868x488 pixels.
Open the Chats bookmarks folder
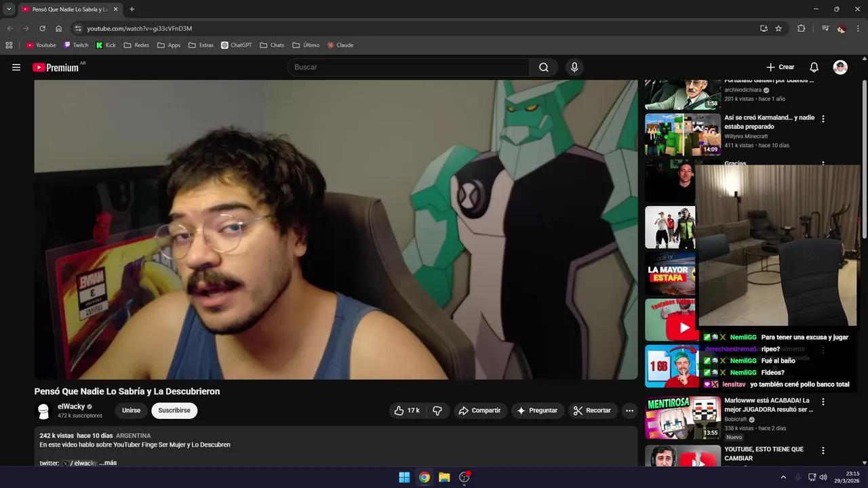point(272,45)
